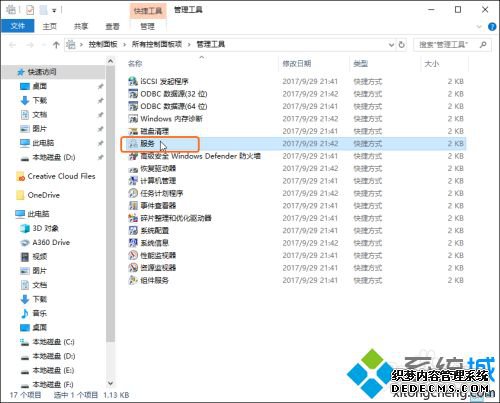Open 本地磁盘 (C:) in navigation pane
The image size is (500, 403).
click(53, 342)
